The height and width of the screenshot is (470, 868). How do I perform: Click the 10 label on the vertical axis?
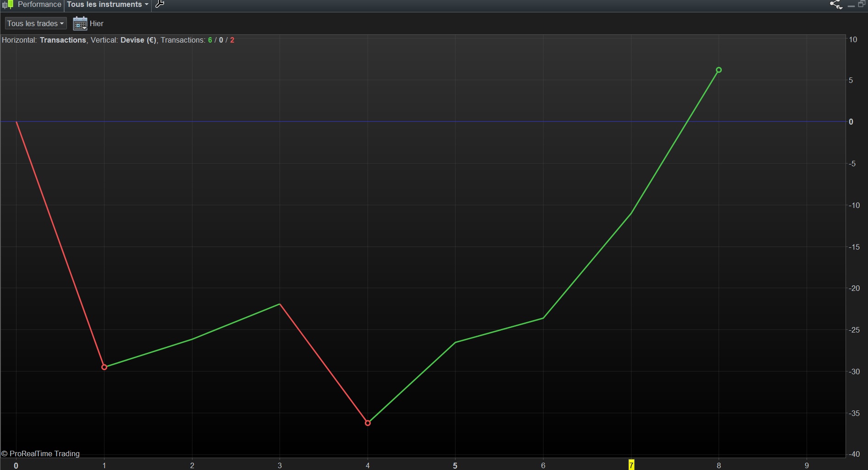pyautogui.click(x=853, y=39)
